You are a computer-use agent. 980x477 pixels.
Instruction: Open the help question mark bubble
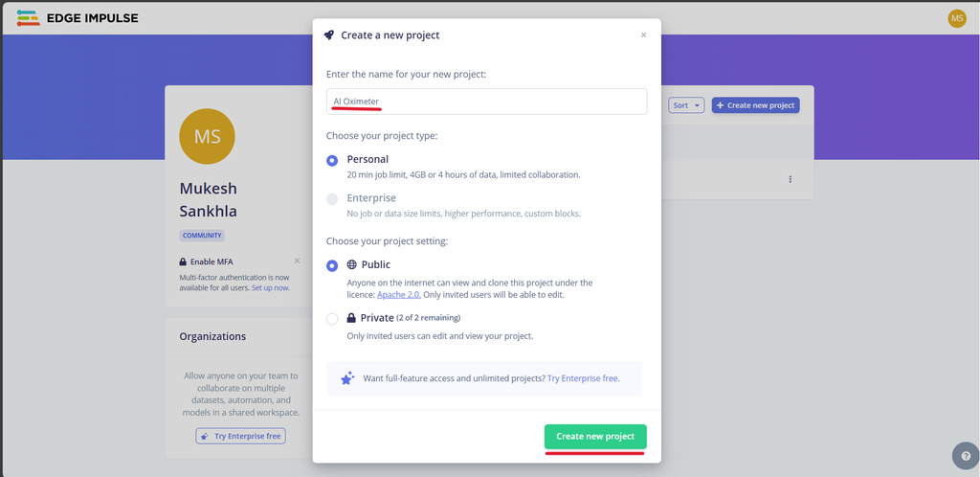[x=967, y=456]
